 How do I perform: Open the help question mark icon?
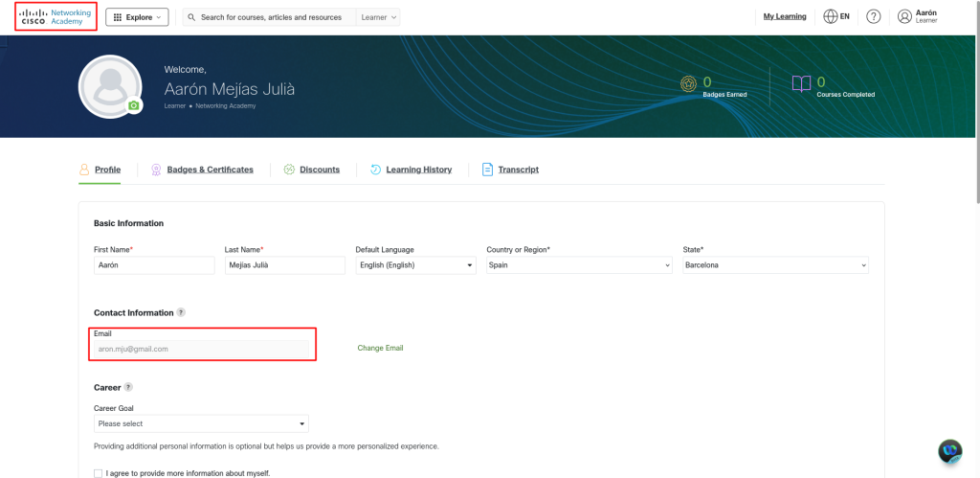(x=873, y=16)
